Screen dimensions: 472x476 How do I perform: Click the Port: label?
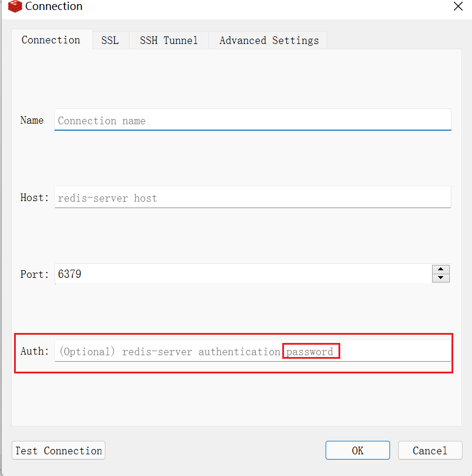click(x=35, y=274)
